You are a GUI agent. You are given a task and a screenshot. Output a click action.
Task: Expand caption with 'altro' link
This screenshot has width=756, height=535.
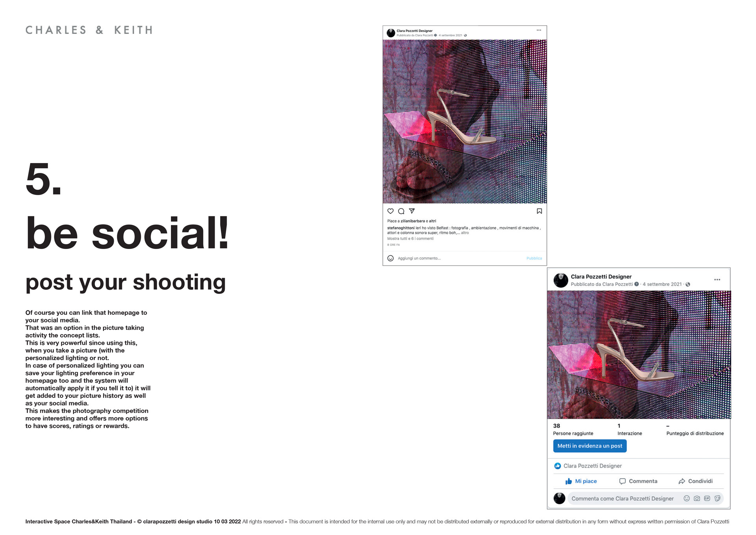coord(465,233)
